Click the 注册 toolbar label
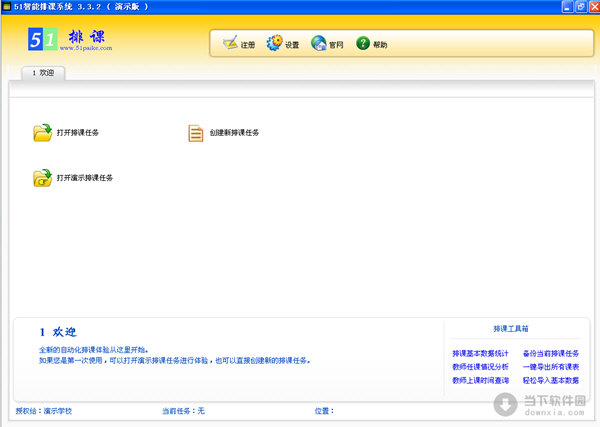The width and height of the screenshot is (600, 427). (248, 45)
